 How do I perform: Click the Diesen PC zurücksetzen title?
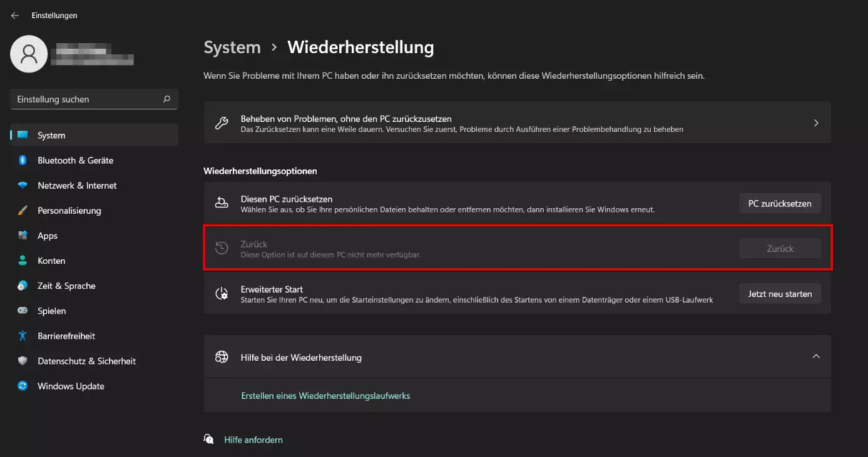click(x=287, y=199)
